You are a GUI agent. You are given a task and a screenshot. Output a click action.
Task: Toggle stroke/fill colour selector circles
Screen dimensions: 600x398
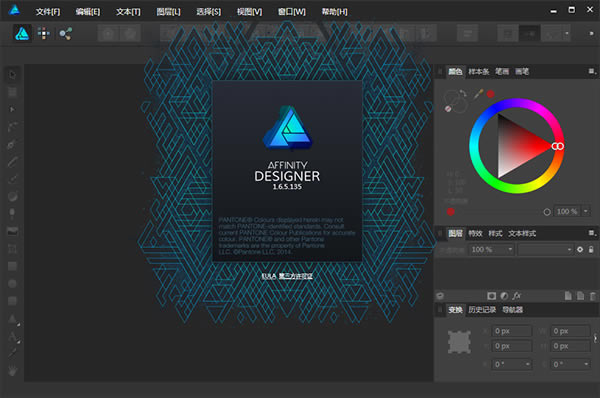[x=455, y=101]
